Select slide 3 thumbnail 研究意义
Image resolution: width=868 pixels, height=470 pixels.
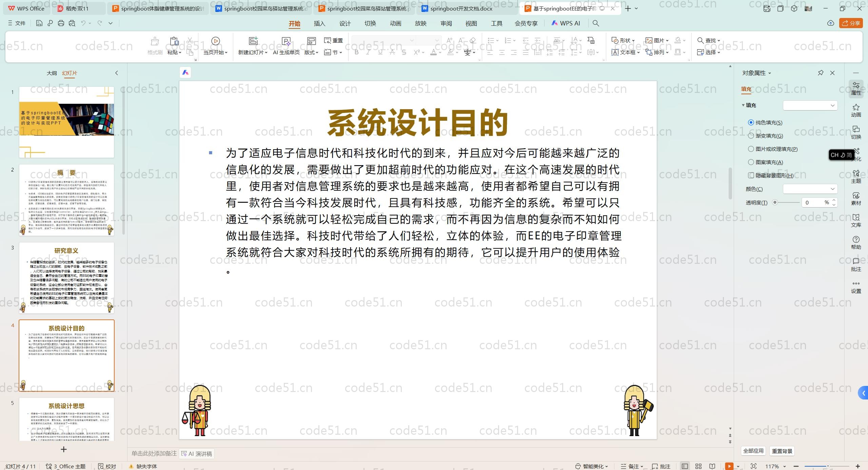click(66, 277)
